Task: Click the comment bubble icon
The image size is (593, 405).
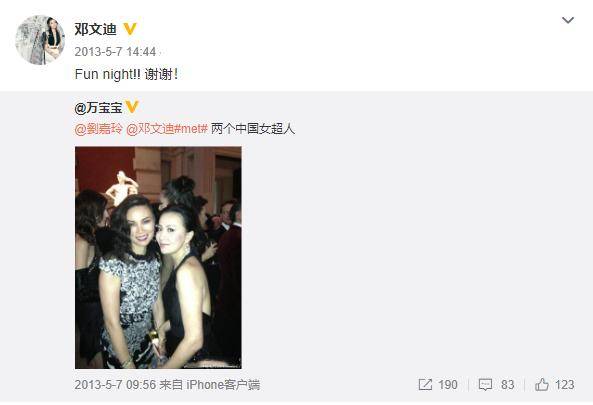Action: [485, 385]
